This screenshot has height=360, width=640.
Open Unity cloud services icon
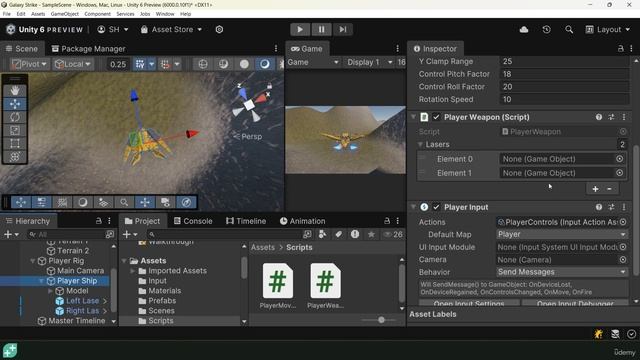pyautogui.click(x=524, y=29)
